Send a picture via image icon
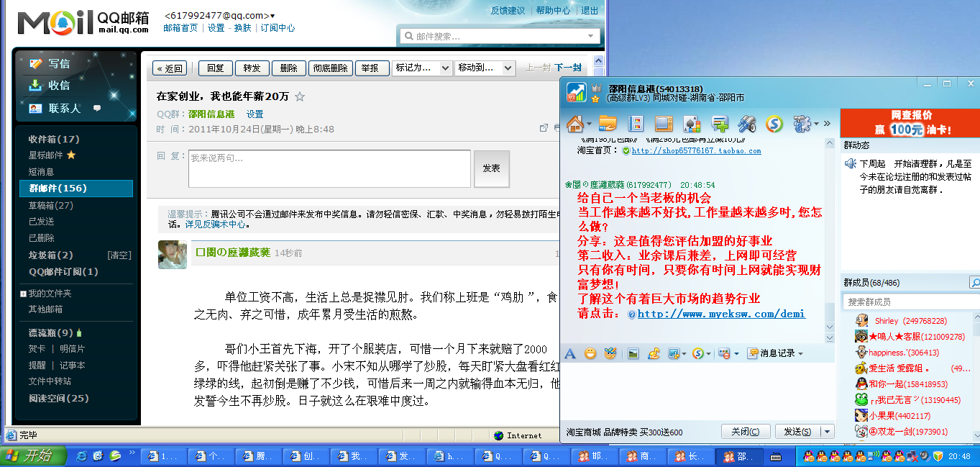The height and width of the screenshot is (467, 980). tap(633, 353)
